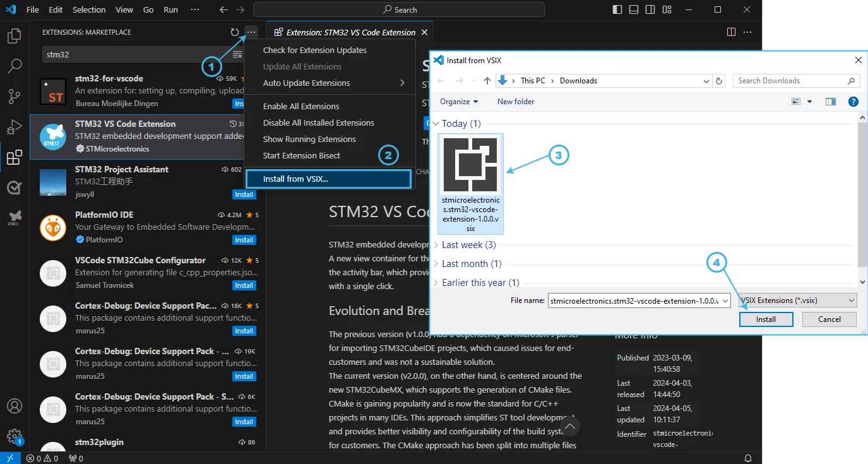Clear the extensions search results
The height and width of the screenshot is (464, 868).
pyautogui.click(x=237, y=55)
